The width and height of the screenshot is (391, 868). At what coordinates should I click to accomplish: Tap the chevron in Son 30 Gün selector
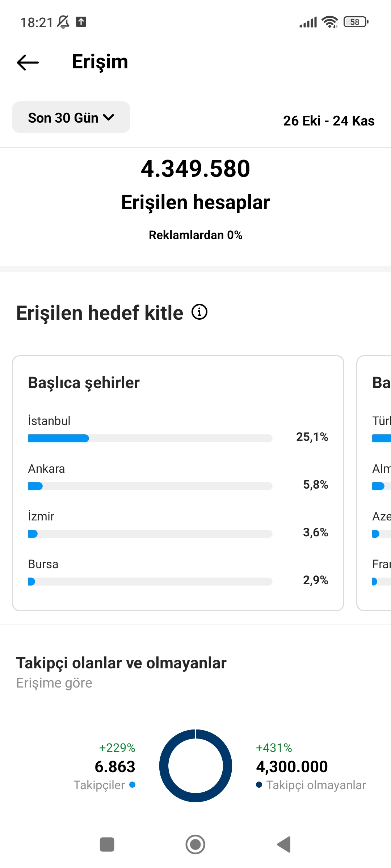point(109,117)
